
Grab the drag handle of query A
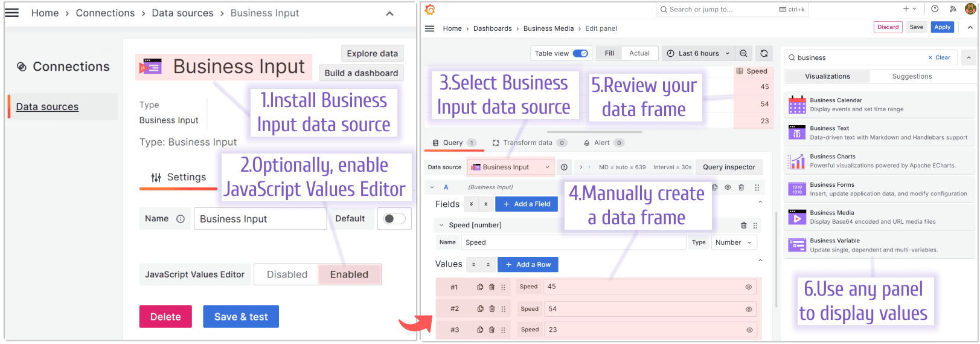(757, 187)
